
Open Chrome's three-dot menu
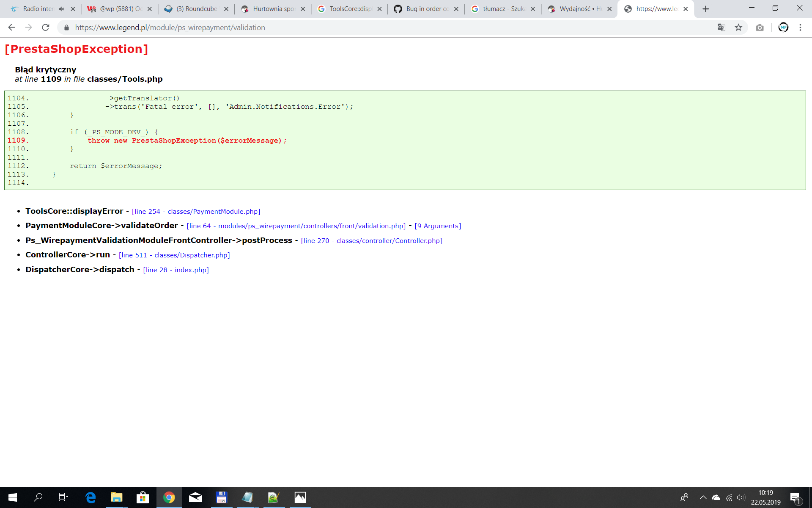coord(800,27)
